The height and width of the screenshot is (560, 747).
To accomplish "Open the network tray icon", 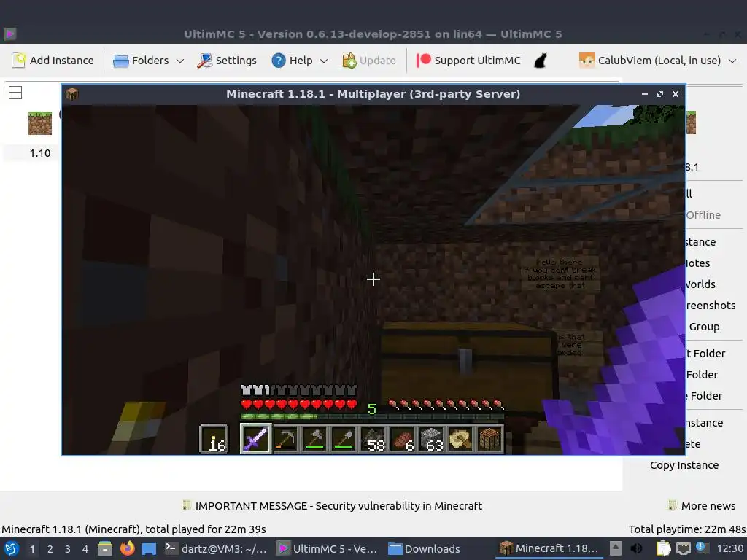I will click(683, 548).
